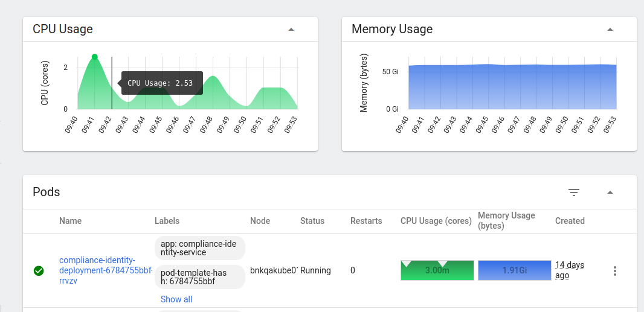
Task: Click the CPU Usage 2.53 tooltip
Action: pyautogui.click(x=160, y=83)
